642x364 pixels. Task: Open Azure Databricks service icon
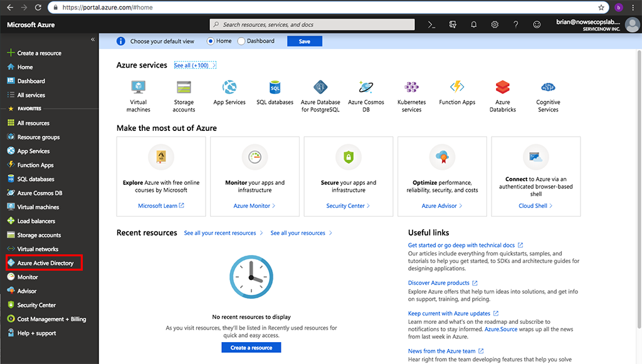coord(502,87)
